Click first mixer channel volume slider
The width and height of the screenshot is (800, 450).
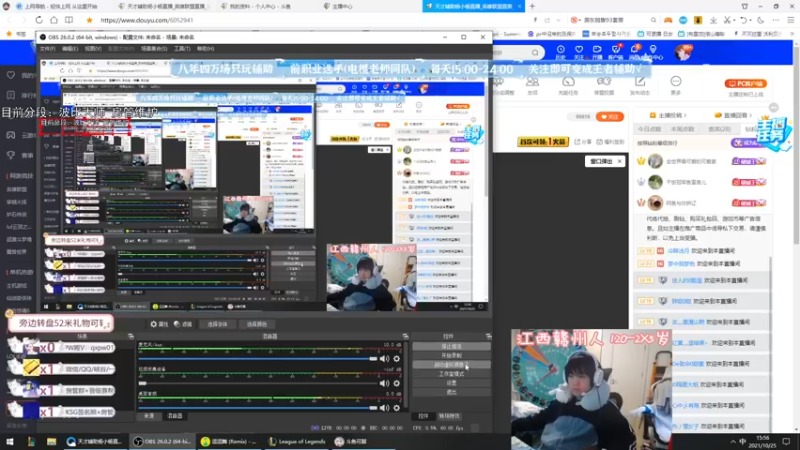tap(258, 359)
